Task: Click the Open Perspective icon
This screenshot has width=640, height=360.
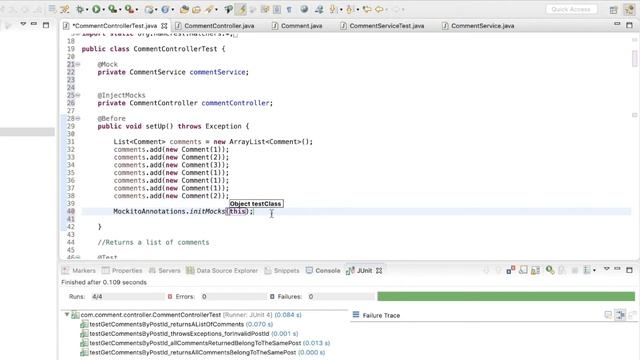Action: (x=613, y=10)
